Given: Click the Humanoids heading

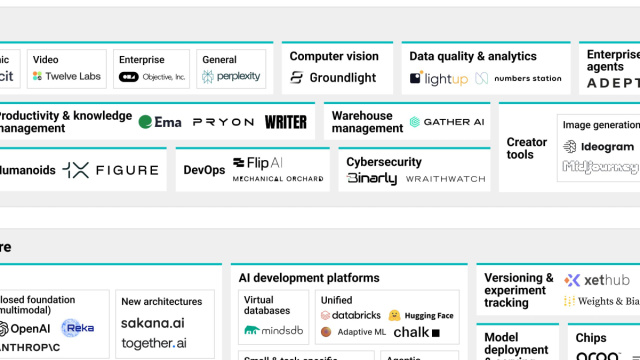Looking at the screenshot, I should pyautogui.click(x=27, y=170).
